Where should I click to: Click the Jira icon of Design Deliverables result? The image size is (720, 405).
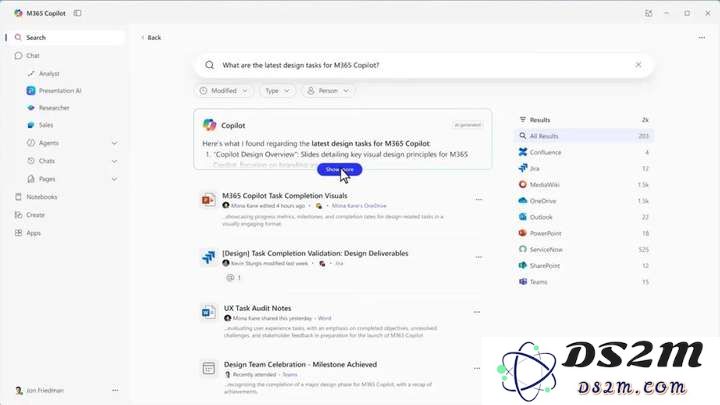click(208, 257)
